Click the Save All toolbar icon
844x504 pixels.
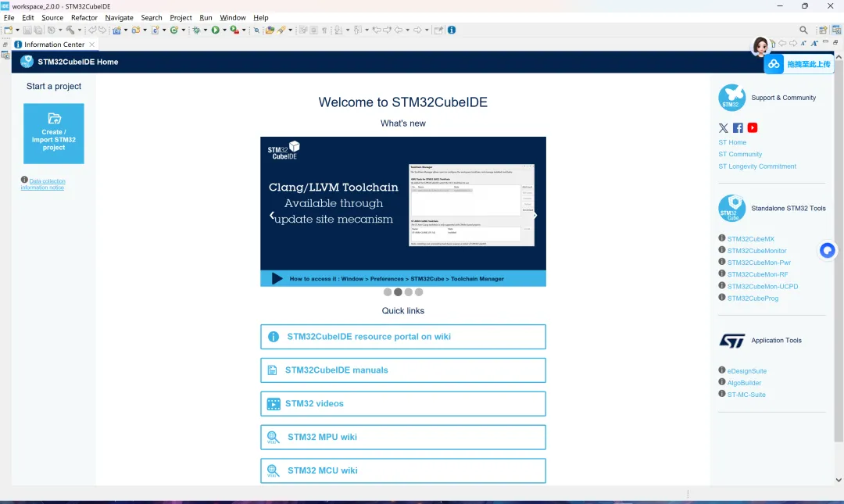click(38, 30)
